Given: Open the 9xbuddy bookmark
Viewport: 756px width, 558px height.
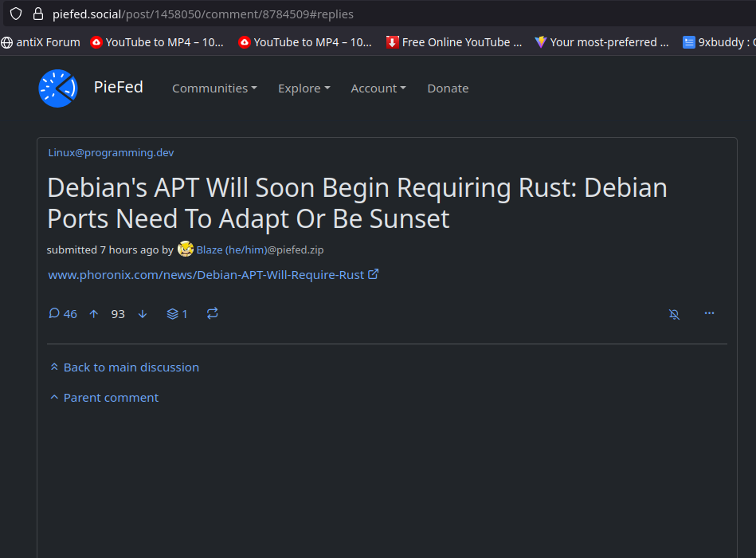Looking at the screenshot, I should (717, 42).
